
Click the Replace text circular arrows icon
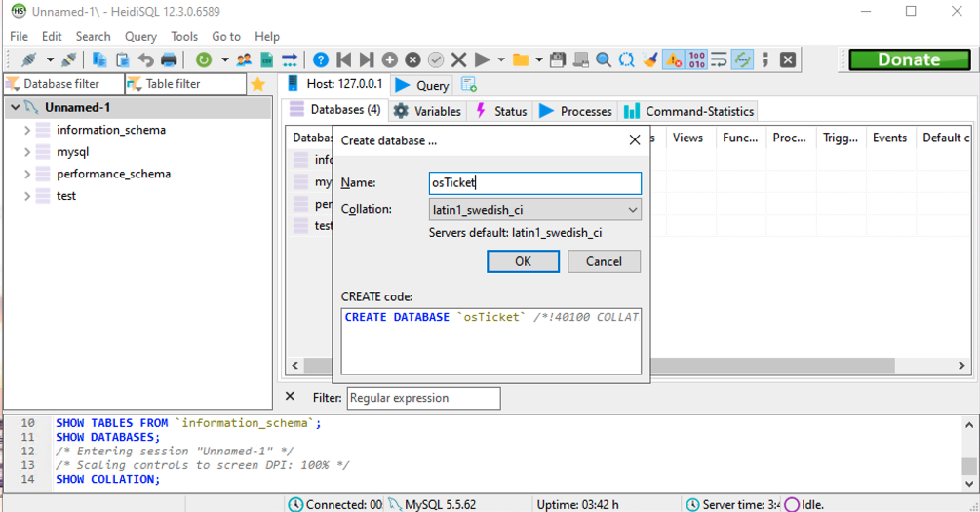626,60
